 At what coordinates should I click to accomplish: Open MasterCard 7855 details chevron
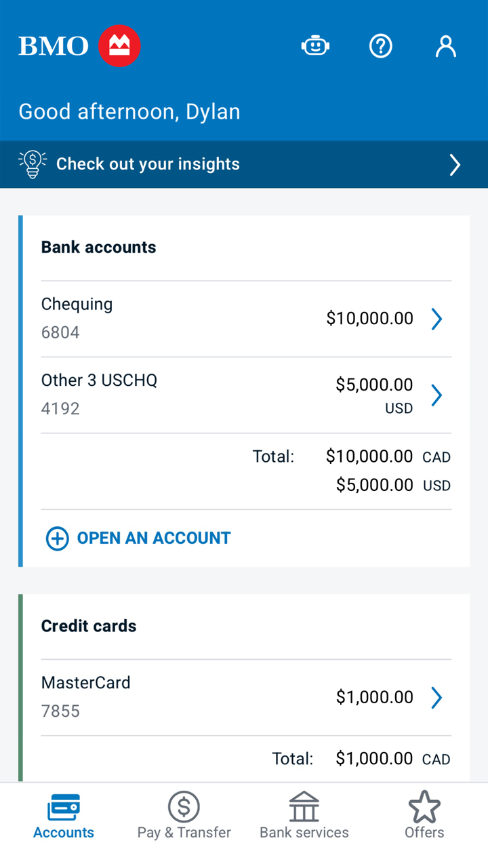coord(437,697)
